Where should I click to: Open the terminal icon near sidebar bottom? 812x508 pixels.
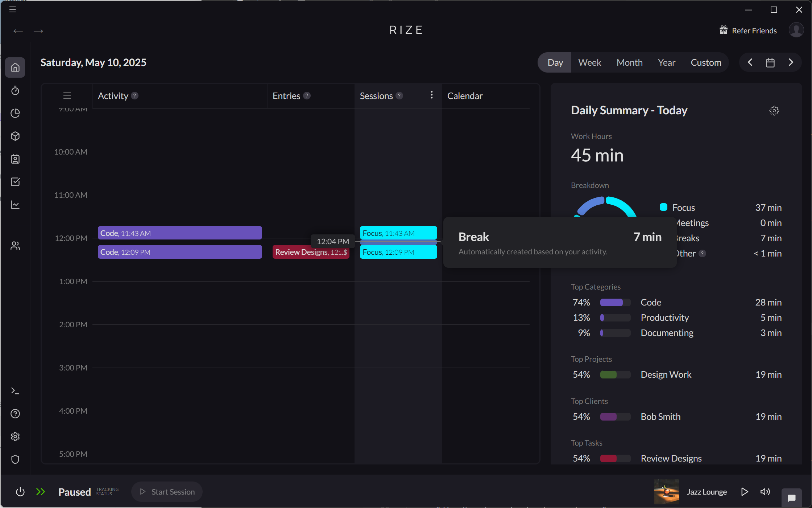(15, 390)
